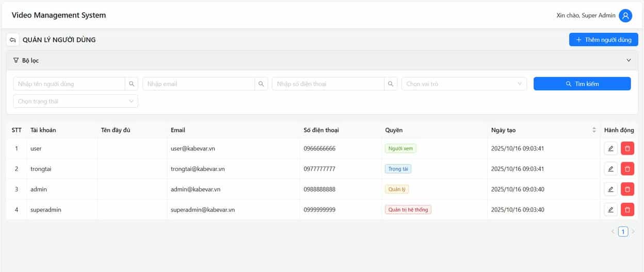Edit the 'user' account row
The width and height of the screenshot is (644, 272).
(x=610, y=148)
